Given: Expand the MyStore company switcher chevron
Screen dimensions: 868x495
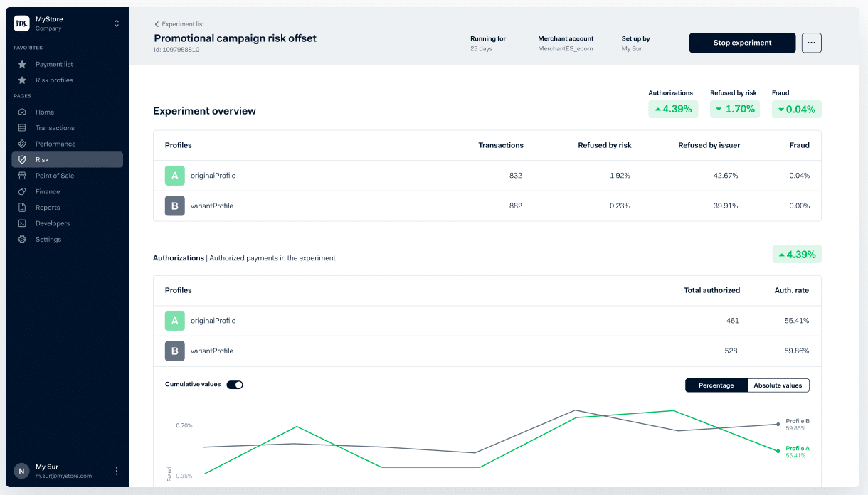Looking at the screenshot, I should [117, 22].
